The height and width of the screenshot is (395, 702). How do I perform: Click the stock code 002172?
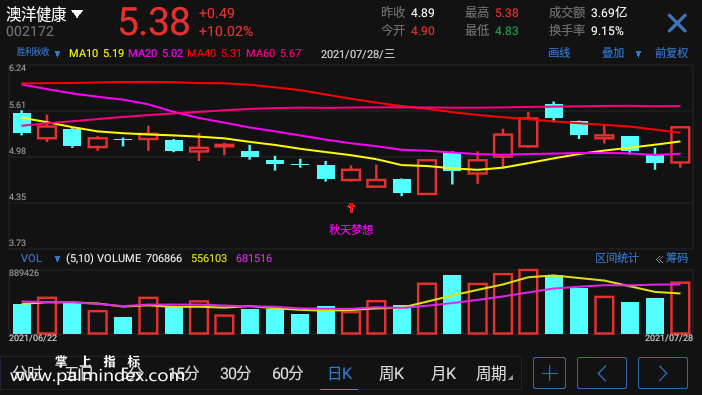tap(30, 31)
